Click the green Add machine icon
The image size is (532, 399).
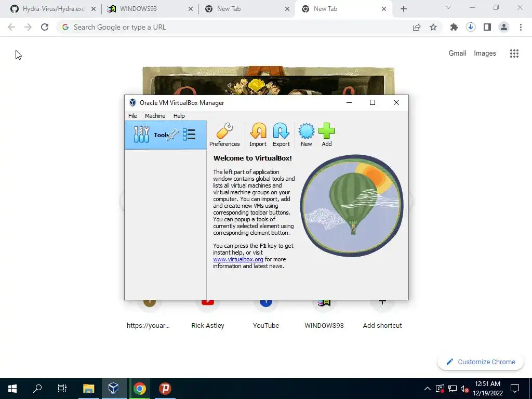click(x=326, y=135)
